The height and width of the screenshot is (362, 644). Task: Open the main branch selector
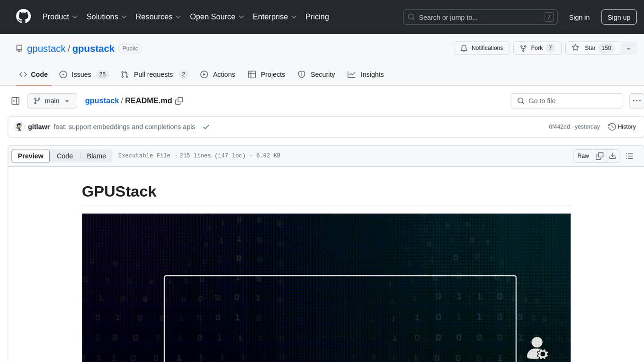(52, 101)
